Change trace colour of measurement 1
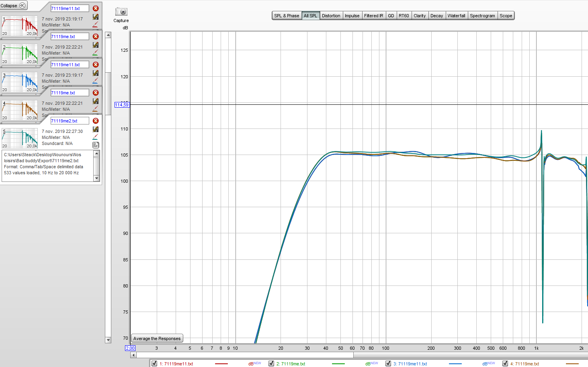The image size is (588, 367). (96, 24)
